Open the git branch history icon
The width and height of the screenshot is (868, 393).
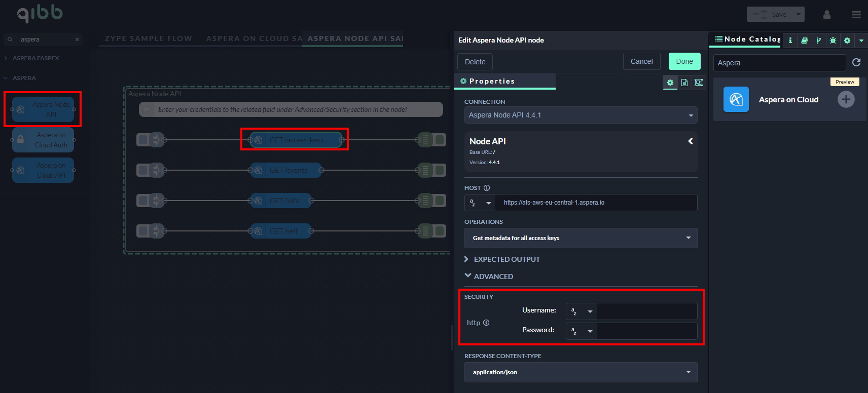coord(818,41)
